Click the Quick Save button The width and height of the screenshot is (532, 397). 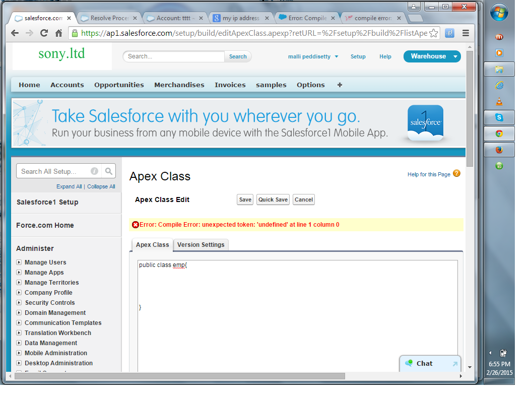(x=273, y=200)
